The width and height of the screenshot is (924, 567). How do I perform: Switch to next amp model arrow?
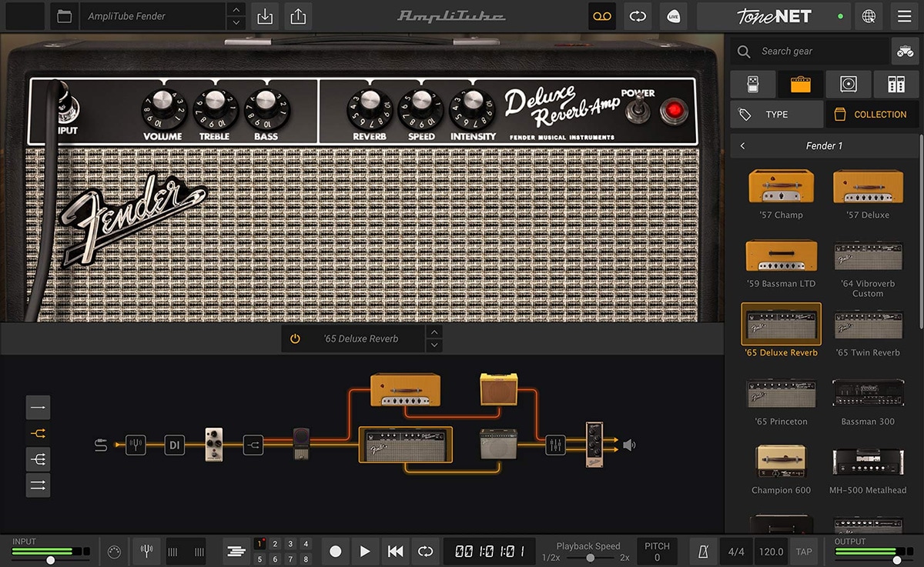pos(434,345)
